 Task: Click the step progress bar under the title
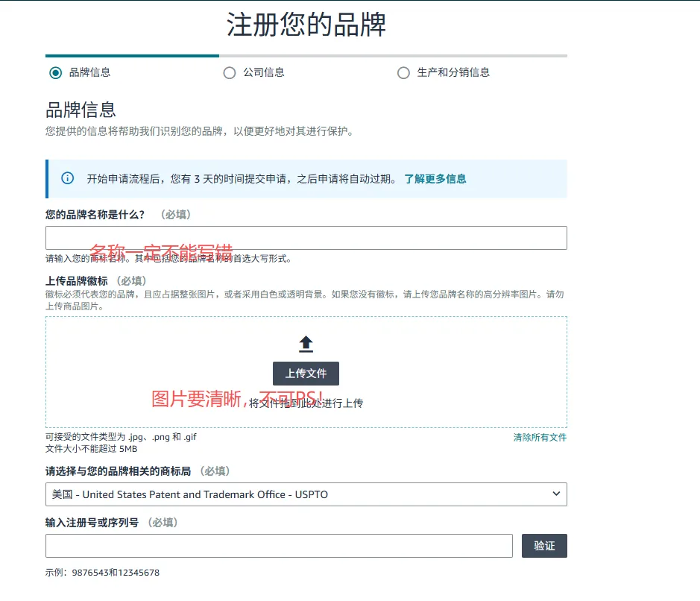(x=306, y=56)
